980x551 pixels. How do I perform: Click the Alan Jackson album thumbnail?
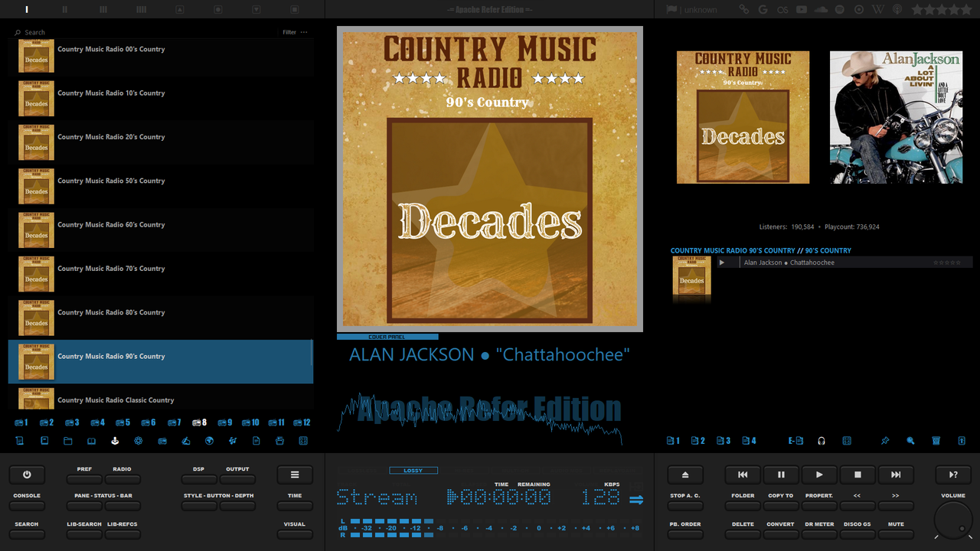click(x=896, y=117)
